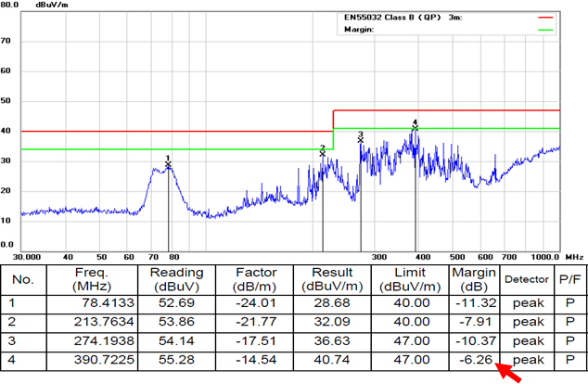Click the Margin: legend label
The height and width of the screenshot is (384, 588).
tap(359, 30)
